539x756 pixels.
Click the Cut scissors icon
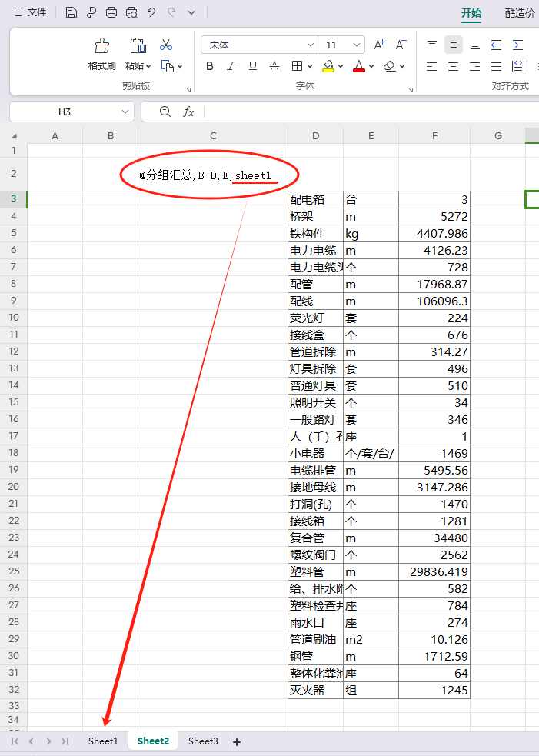166,45
